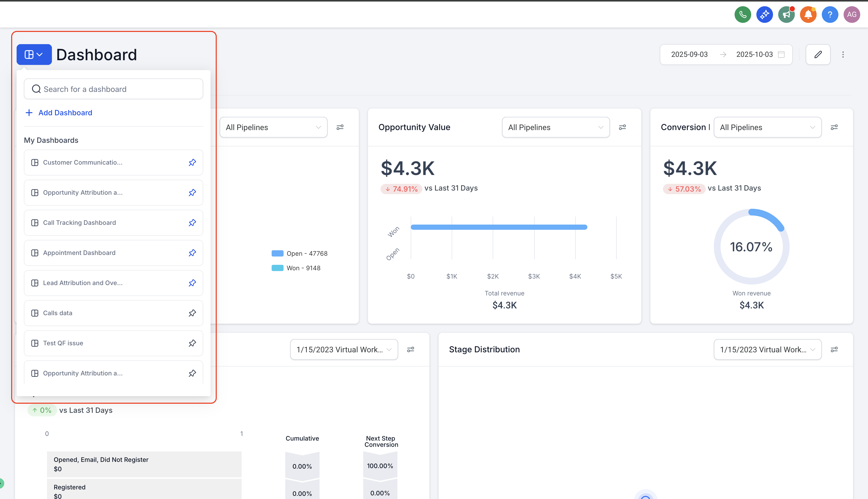Pin the Call Tracking Dashboard
This screenshot has height=499, width=868.
coord(192,222)
